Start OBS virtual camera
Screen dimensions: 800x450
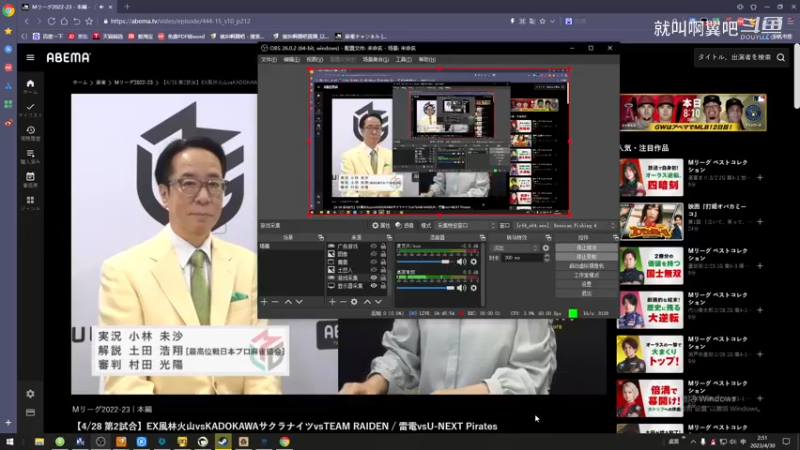point(586,266)
